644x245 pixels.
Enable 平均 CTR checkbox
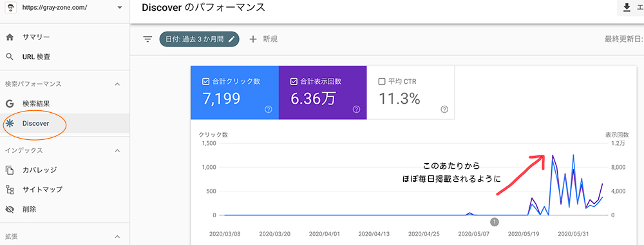pyautogui.click(x=381, y=81)
